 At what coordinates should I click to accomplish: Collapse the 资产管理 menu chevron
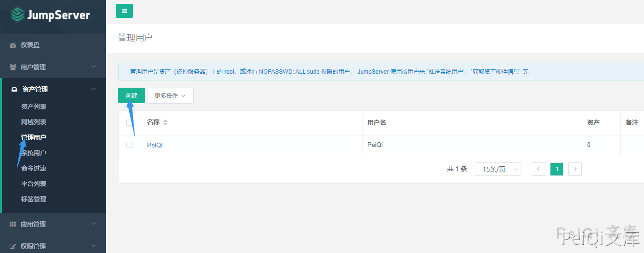pyautogui.click(x=94, y=89)
